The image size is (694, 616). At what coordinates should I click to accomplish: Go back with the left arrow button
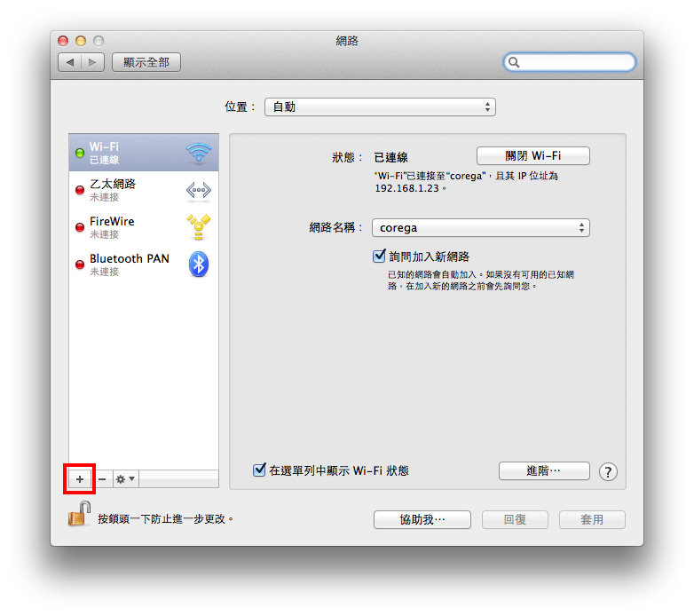[x=70, y=62]
